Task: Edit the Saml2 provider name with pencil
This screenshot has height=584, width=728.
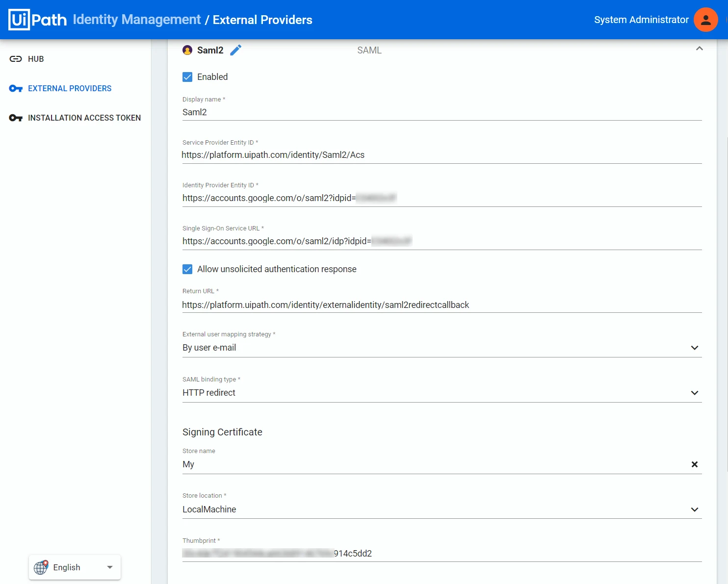Action: (x=236, y=50)
